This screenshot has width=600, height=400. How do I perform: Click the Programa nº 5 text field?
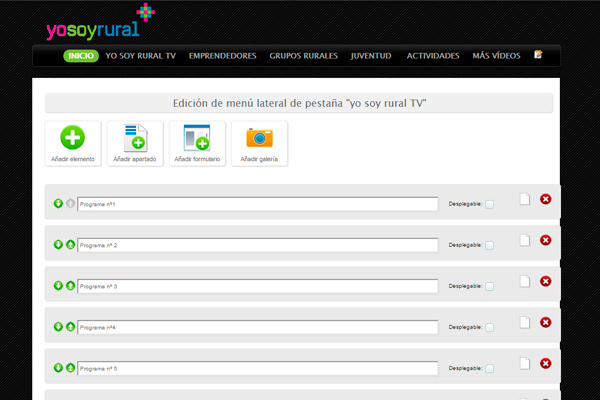[x=258, y=368]
